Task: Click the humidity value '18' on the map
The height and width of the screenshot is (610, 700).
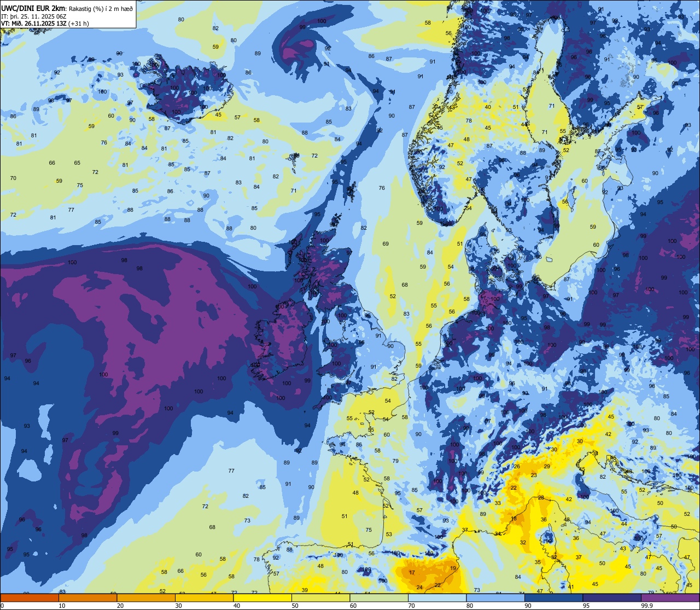Action: pyautogui.click(x=514, y=519)
